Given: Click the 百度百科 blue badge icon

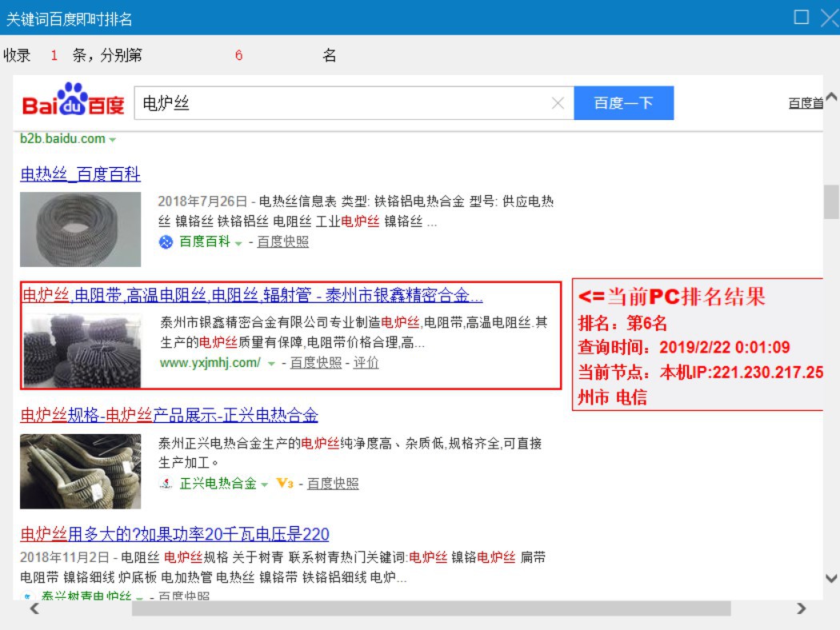Looking at the screenshot, I should click(166, 242).
